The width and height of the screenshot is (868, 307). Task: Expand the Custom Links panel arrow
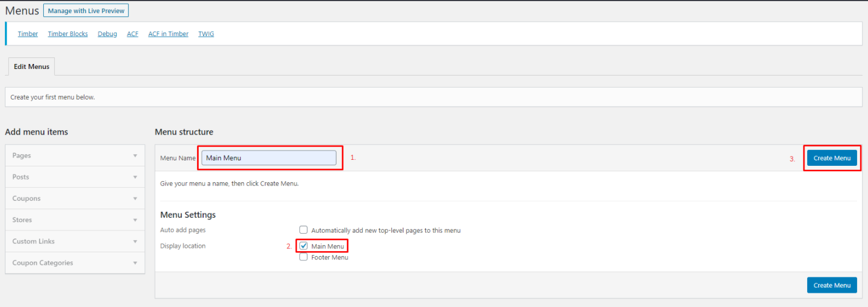click(x=135, y=241)
